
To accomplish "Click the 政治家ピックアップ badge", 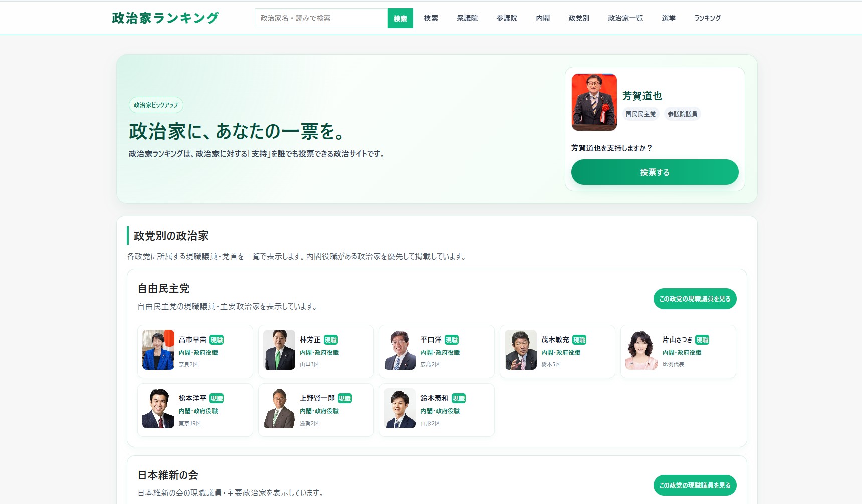I will click(x=156, y=105).
